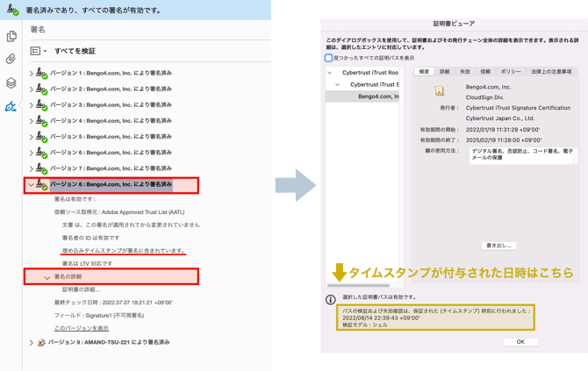Click the signed-status icon in the blue banner
588x371 pixels.
pyautogui.click(x=13, y=10)
